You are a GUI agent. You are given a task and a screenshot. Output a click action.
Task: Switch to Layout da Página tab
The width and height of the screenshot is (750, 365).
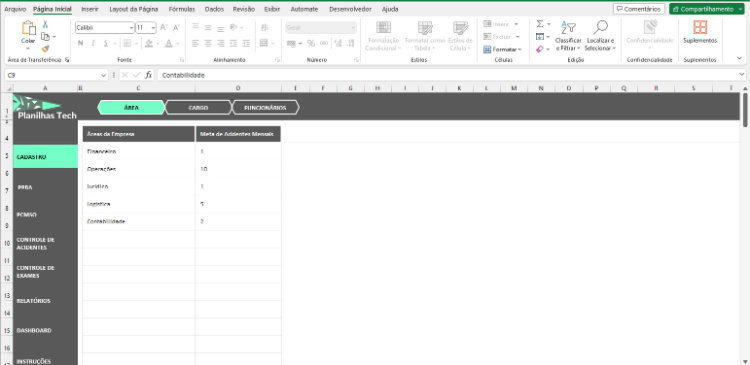pyautogui.click(x=133, y=9)
